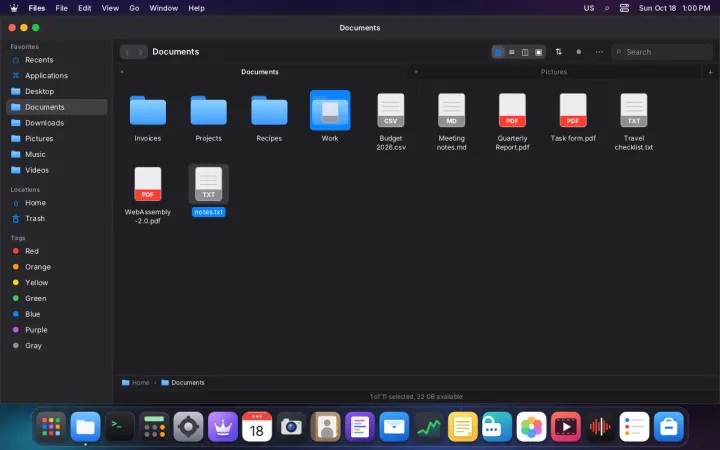Select the Documents tab

(260, 72)
